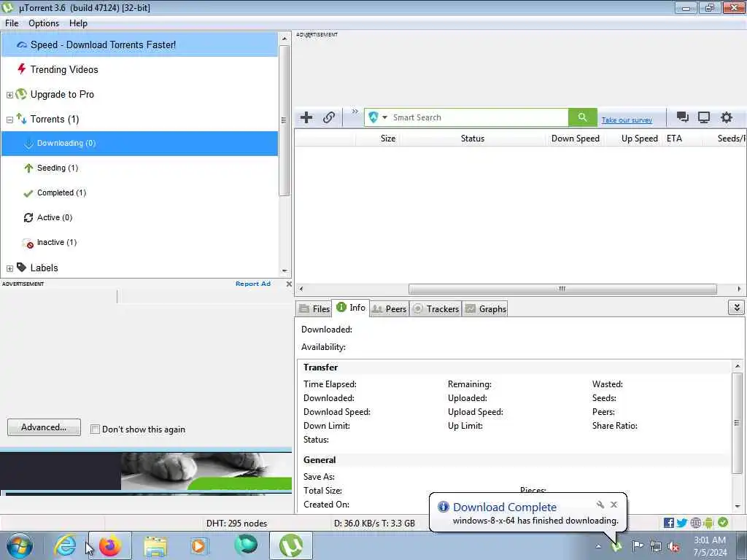Click the DHT: 295 nodes status text
Viewport: 747px width, 560px height.
tap(237, 524)
